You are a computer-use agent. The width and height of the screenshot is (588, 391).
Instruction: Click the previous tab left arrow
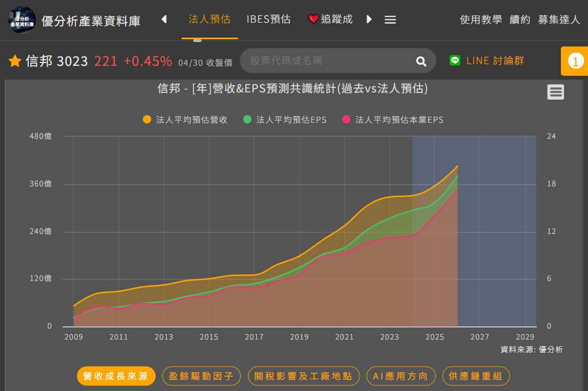pos(164,19)
